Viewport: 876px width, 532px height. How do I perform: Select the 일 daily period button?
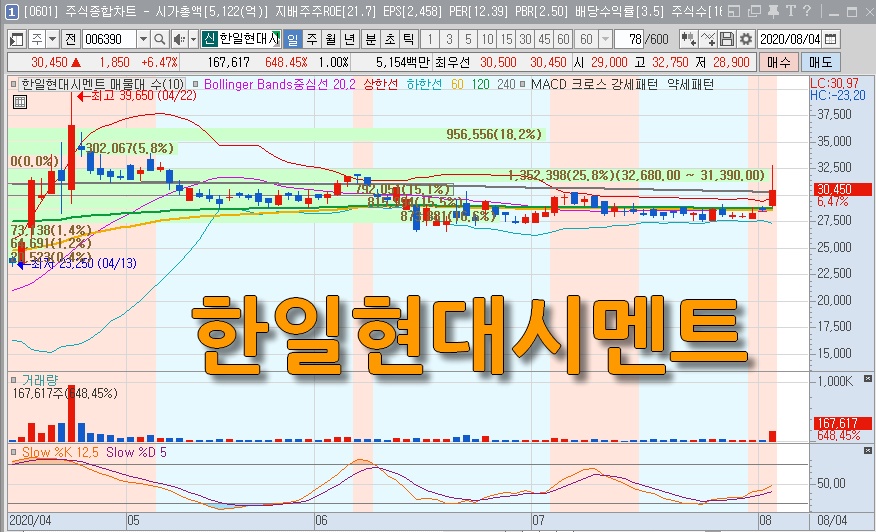(x=293, y=39)
